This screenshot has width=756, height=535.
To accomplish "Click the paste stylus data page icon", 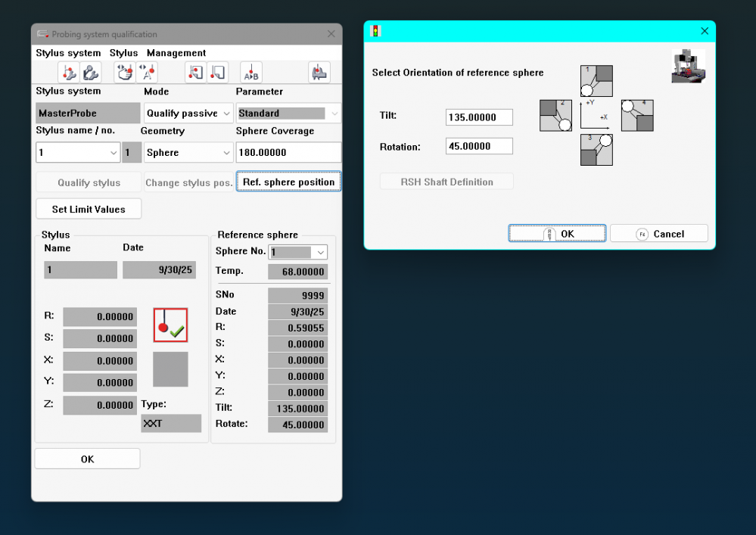I will [x=217, y=72].
